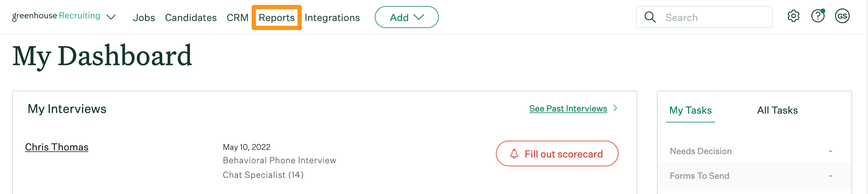Click the search magnifying glass icon
This screenshot has height=194, width=868.
point(650,17)
